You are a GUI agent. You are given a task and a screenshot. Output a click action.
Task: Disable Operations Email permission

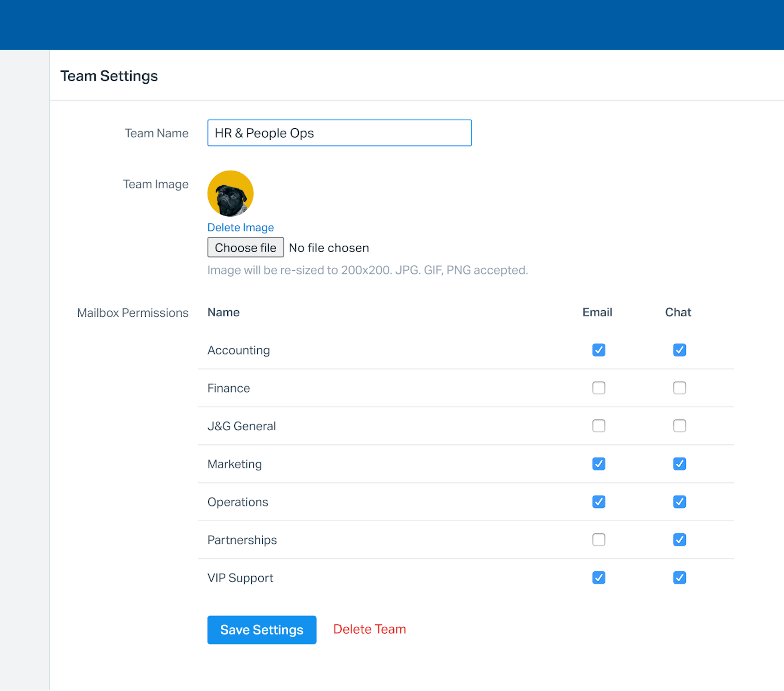[x=599, y=502]
